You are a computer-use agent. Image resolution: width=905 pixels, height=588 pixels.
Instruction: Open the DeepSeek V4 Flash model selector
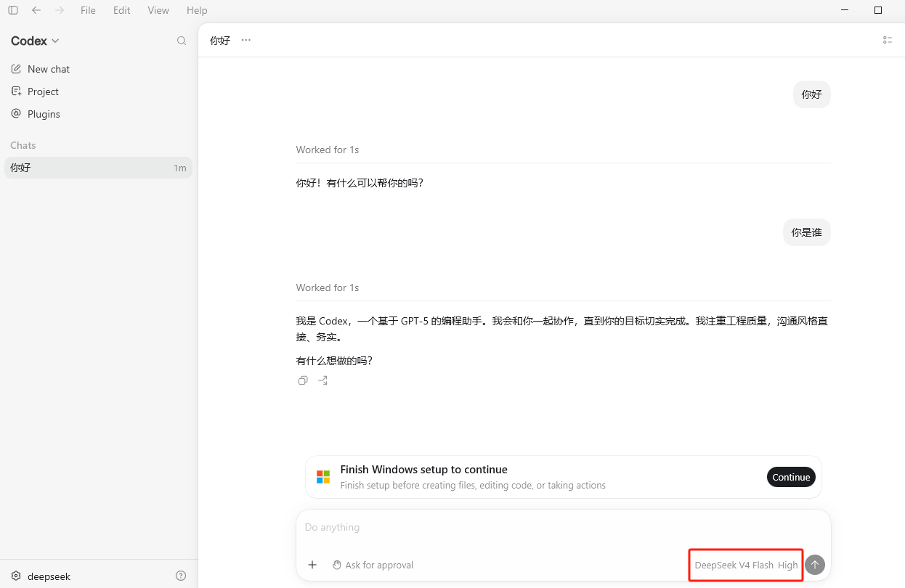point(734,565)
